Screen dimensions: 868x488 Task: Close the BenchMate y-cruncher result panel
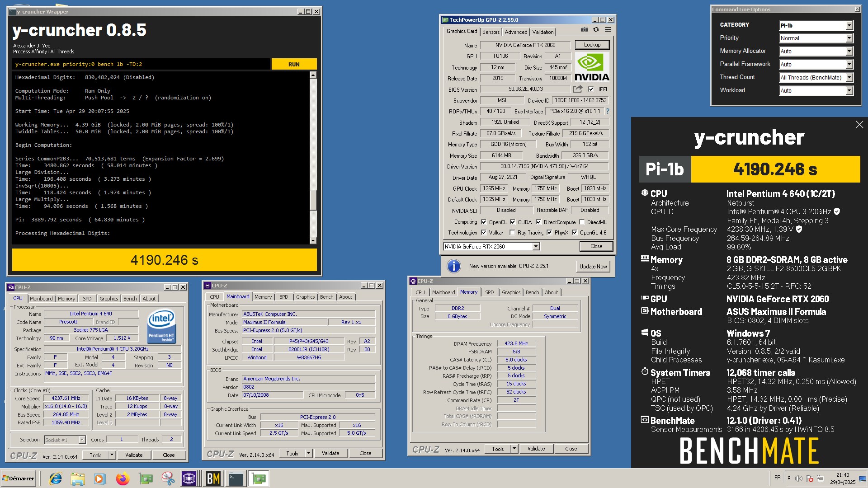point(859,125)
